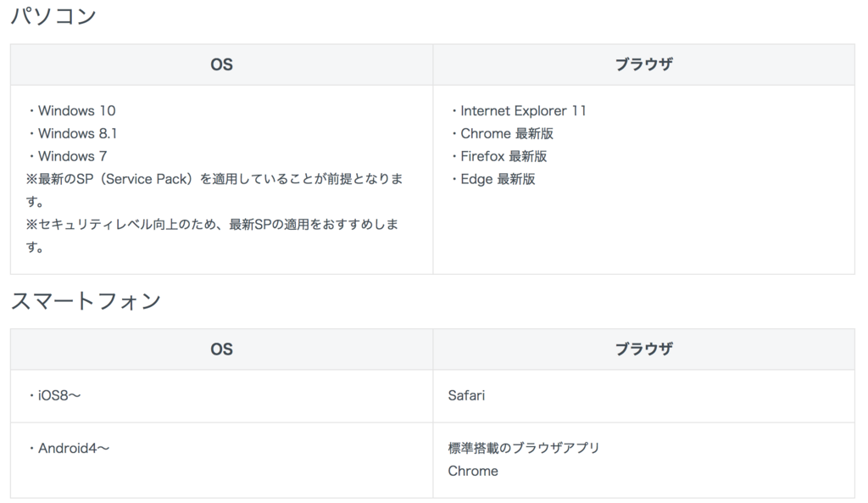Click the Chrome 最新版 entry

tap(502, 133)
